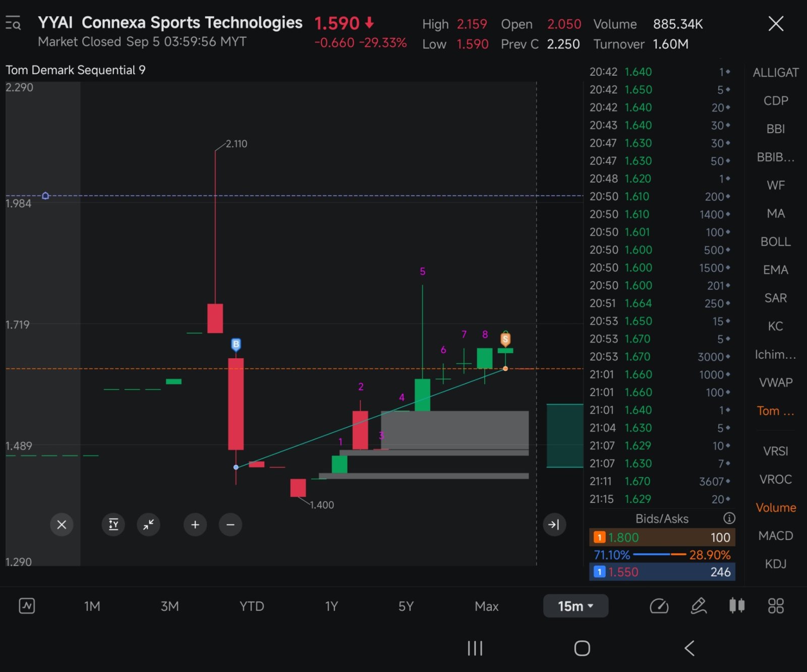Collapse the fullscreen chart view icon
Viewport: 807px width, 672px height.
click(x=148, y=525)
